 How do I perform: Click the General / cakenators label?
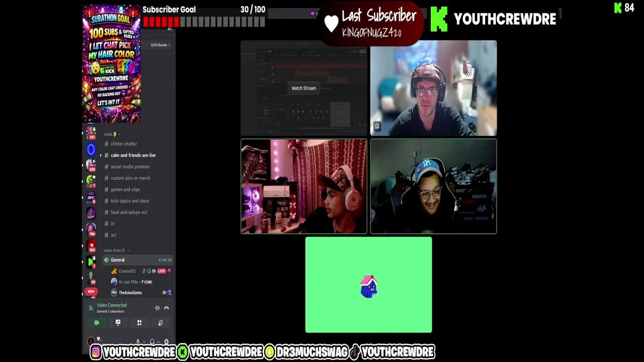pos(110,311)
